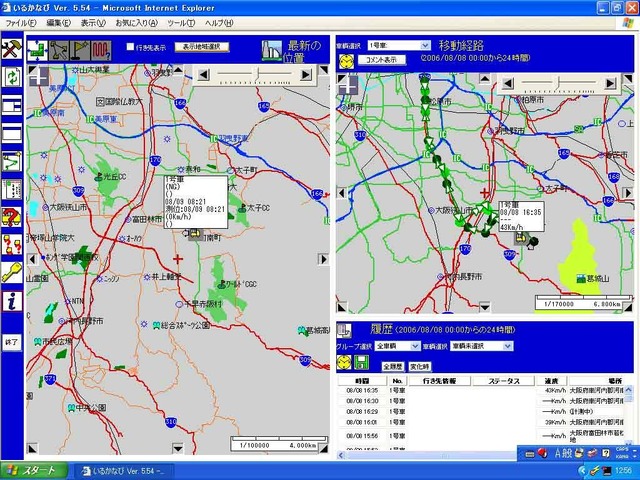640x480 pixels.
Task: Click history row 08/08 16:01
Action: pyautogui.click(x=481, y=422)
